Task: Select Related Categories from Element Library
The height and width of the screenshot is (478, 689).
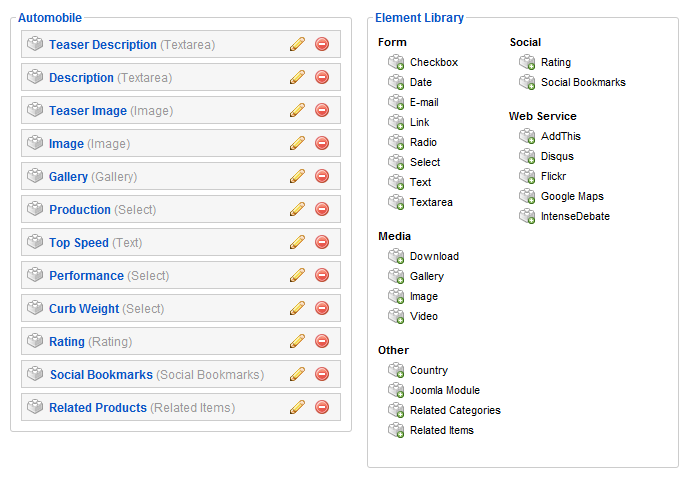Action: pyautogui.click(x=455, y=410)
